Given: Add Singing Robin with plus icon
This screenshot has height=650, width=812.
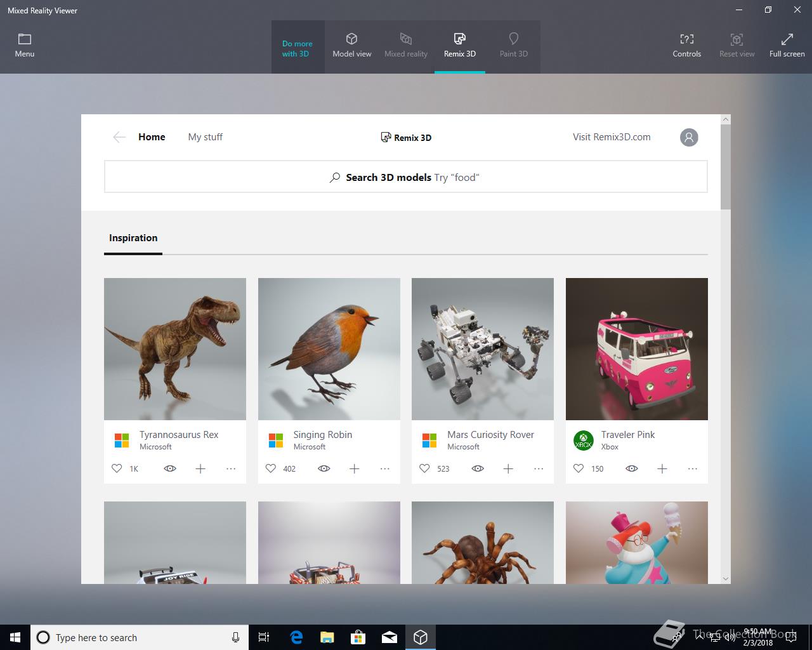Looking at the screenshot, I should click(355, 468).
